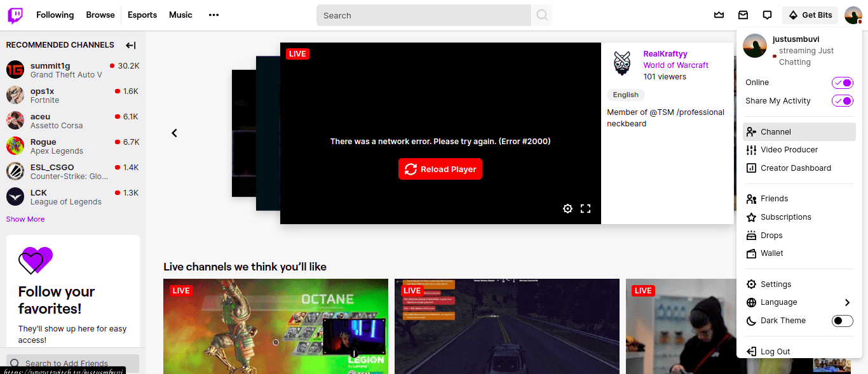Collapse the recommended channels sidebar
This screenshot has height=374, width=868.
[x=130, y=45]
